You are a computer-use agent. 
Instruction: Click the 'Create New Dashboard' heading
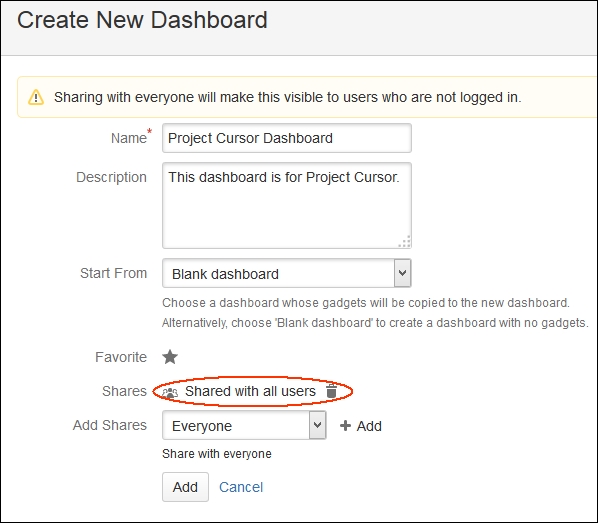pyautogui.click(x=142, y=20)
